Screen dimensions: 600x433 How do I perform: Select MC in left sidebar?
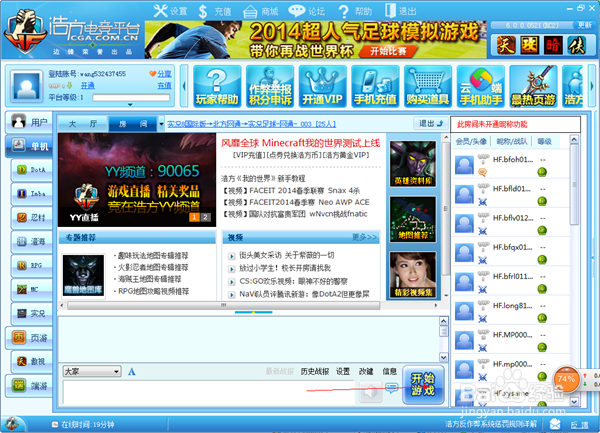(x=32, y=289)
